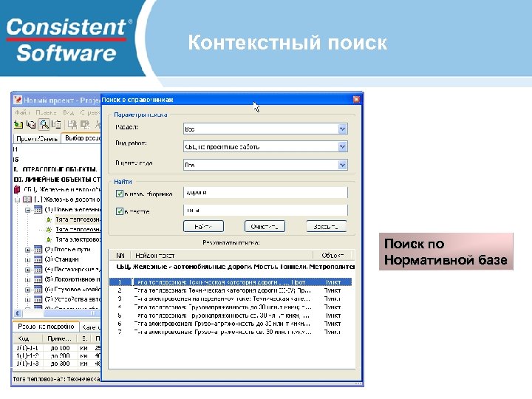Click the project app icon in title bar

point(18,100)
